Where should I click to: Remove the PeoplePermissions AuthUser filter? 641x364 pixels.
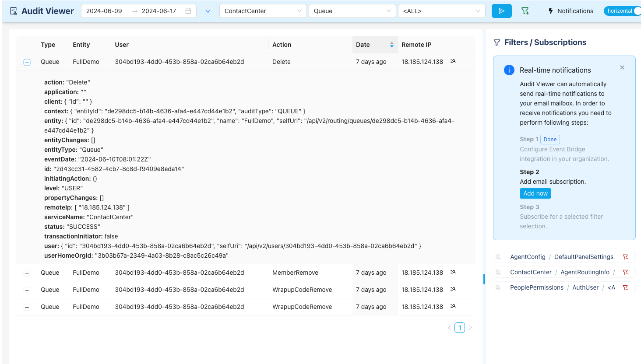pos(625,287)
